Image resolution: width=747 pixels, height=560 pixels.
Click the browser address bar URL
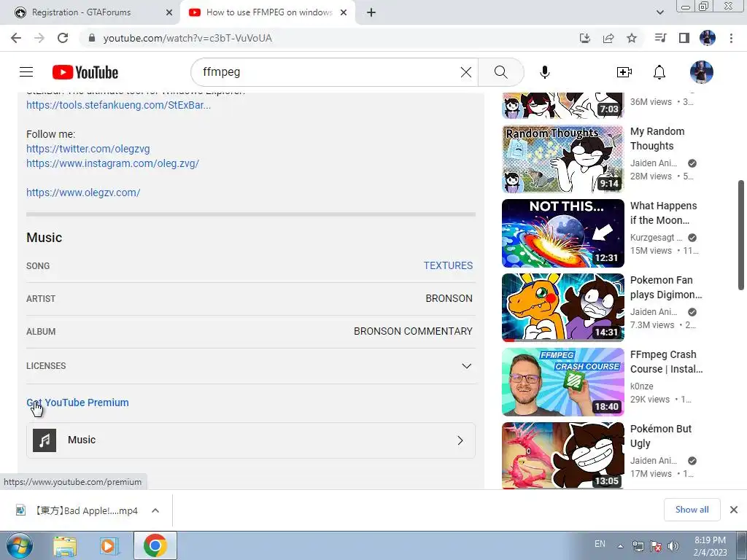point(187,38)
